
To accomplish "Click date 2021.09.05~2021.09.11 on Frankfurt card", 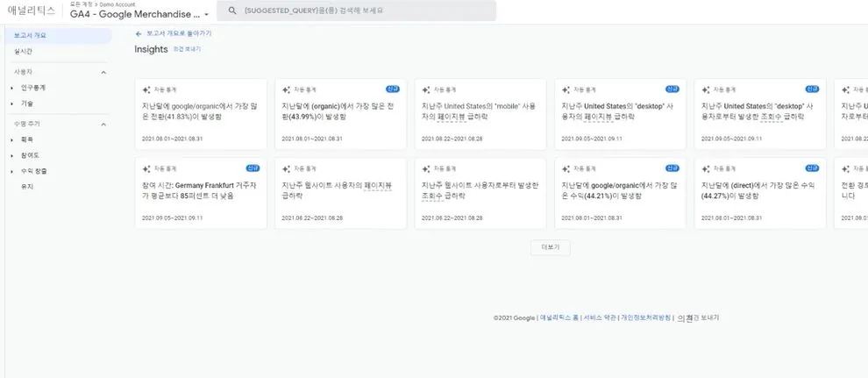I will click(x=172, y=218).
